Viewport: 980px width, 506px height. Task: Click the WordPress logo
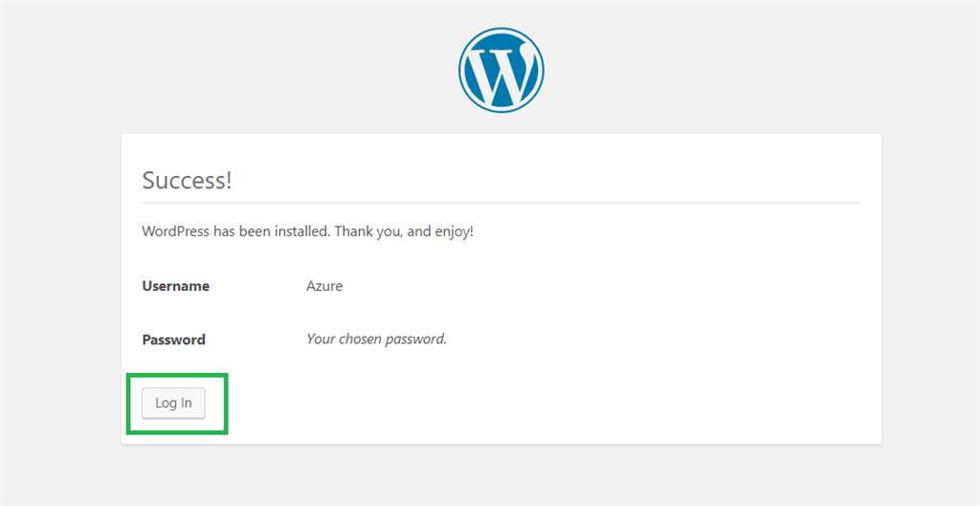coord(501,69)
